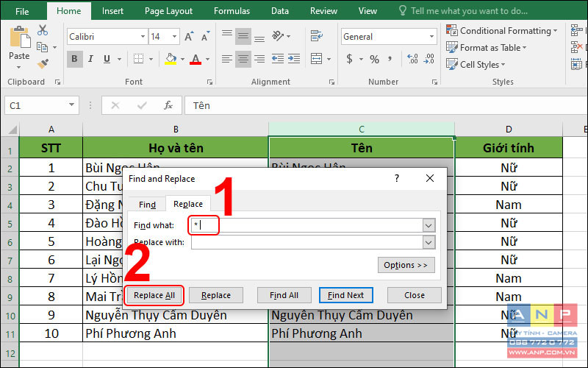Click the Orientation text rotation icon

click(278, 36)
